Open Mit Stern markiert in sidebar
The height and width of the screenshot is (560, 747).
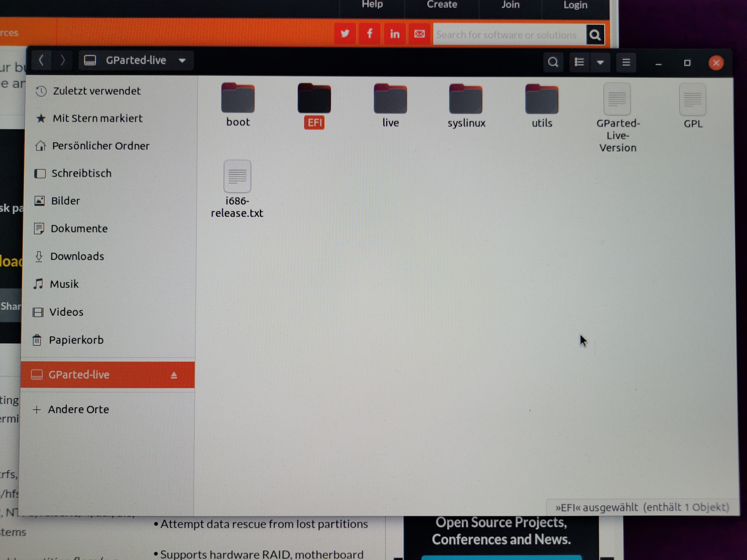97,119
